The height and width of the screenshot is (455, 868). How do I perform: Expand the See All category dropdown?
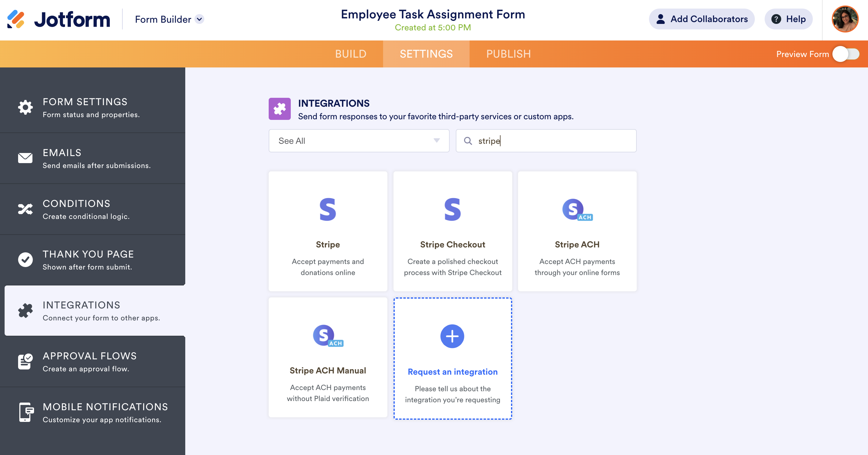click(359, 141)
